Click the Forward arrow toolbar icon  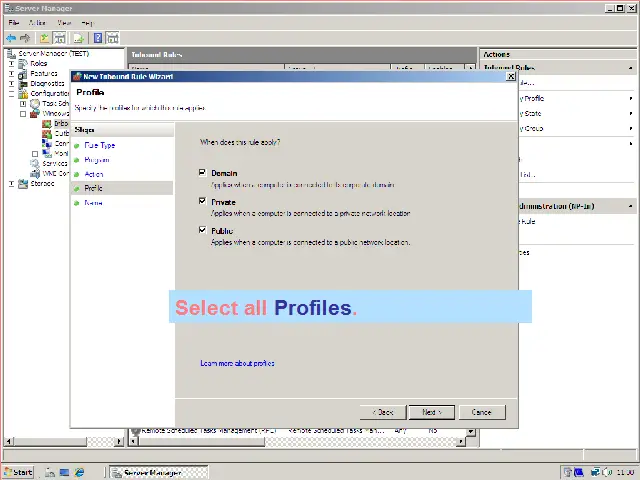click(25, 38)
